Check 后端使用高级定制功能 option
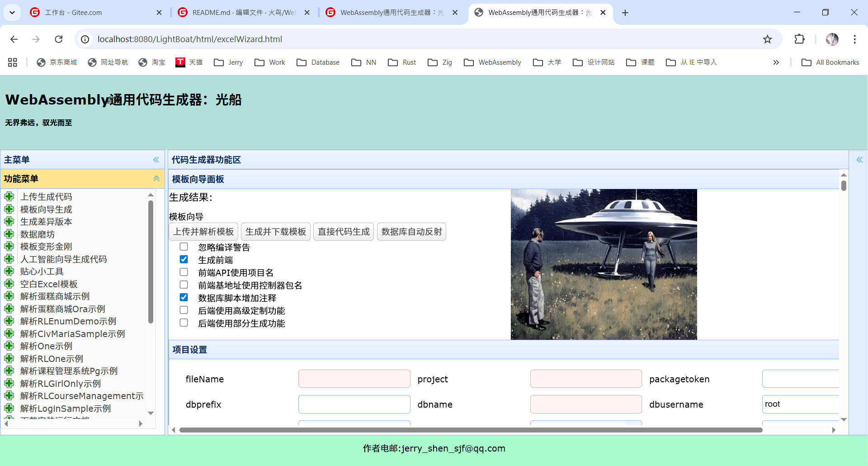The height and width of the screenshot is (466, 868). point(184,310)
